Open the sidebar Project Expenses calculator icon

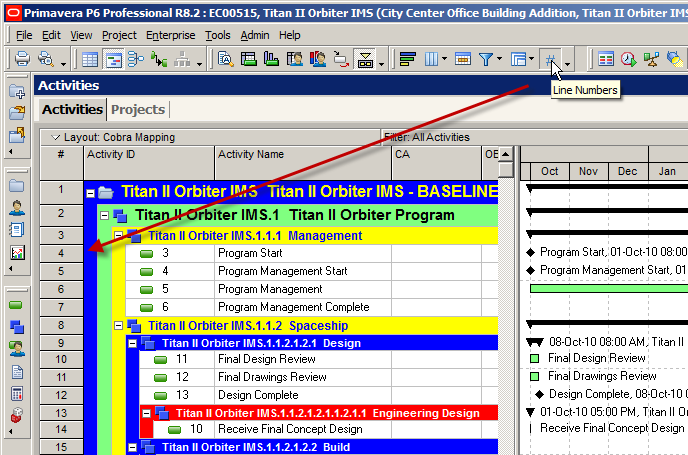[17, 394]
